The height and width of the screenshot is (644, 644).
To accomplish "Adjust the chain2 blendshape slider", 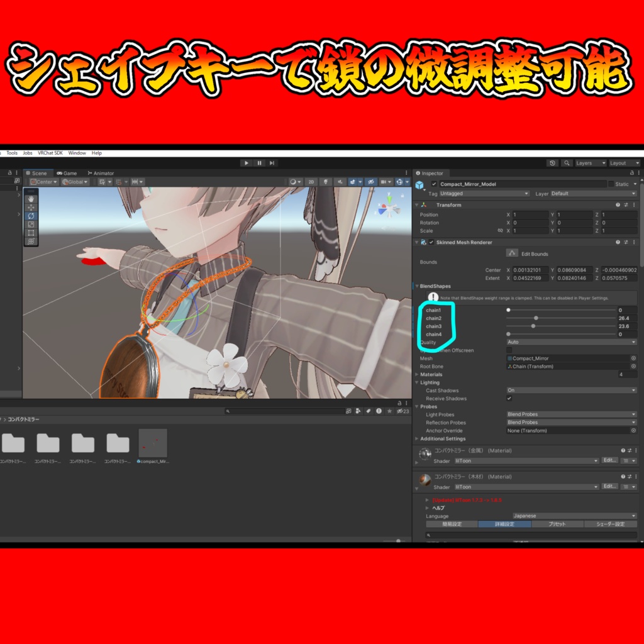I will [x=561, y=318].
